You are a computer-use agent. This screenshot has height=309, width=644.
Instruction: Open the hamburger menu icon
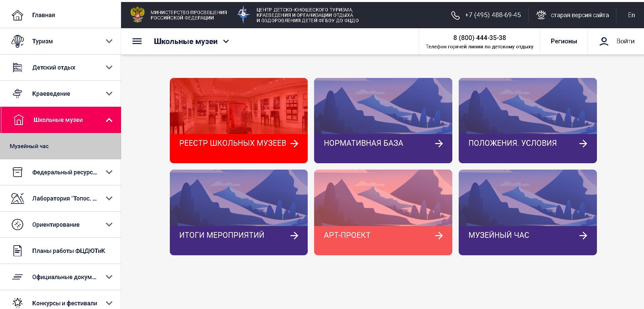(137, 41)
